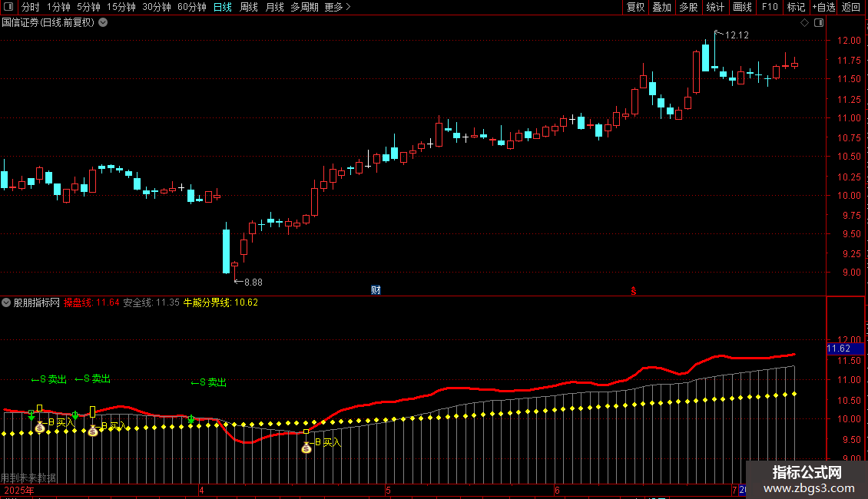Click the 用到未来数据 notice text
The width and height of the screenshot is (868, 499).
[28, 478]
